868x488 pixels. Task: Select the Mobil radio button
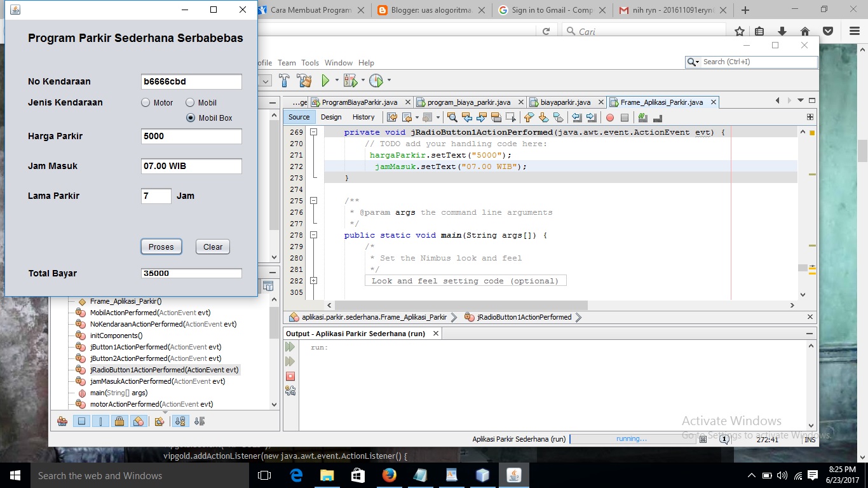[191, 102]
